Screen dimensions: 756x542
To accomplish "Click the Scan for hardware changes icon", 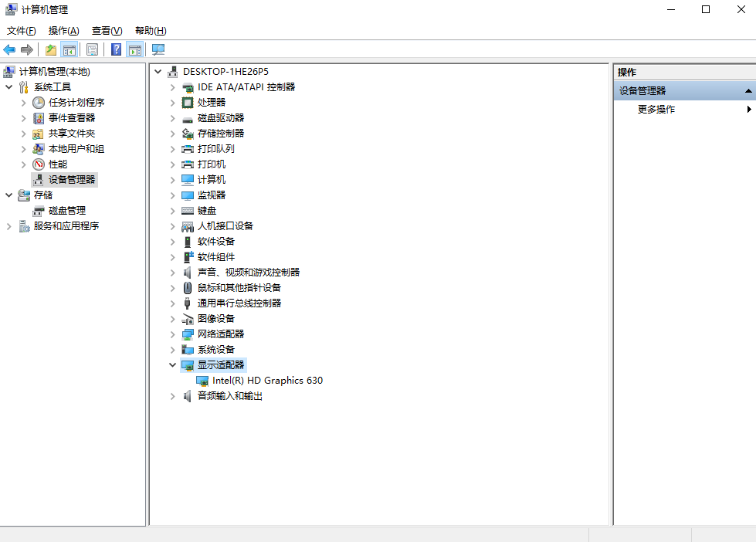I will 158,49.
